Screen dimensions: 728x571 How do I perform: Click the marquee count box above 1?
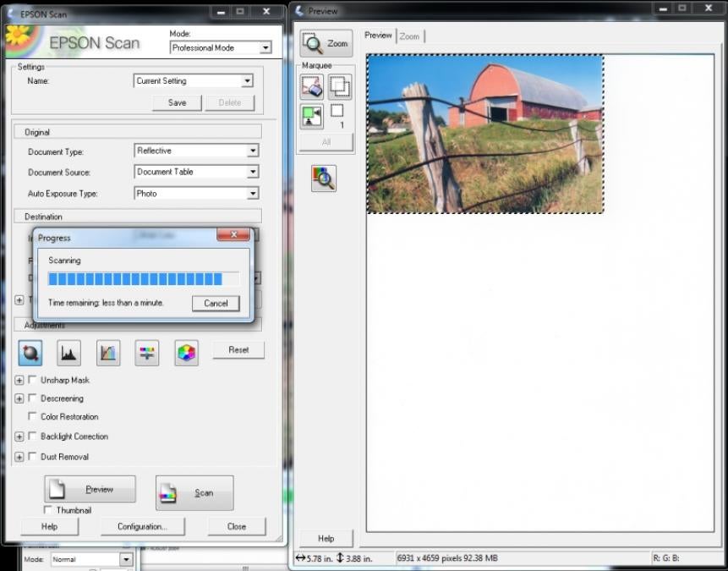337,111
